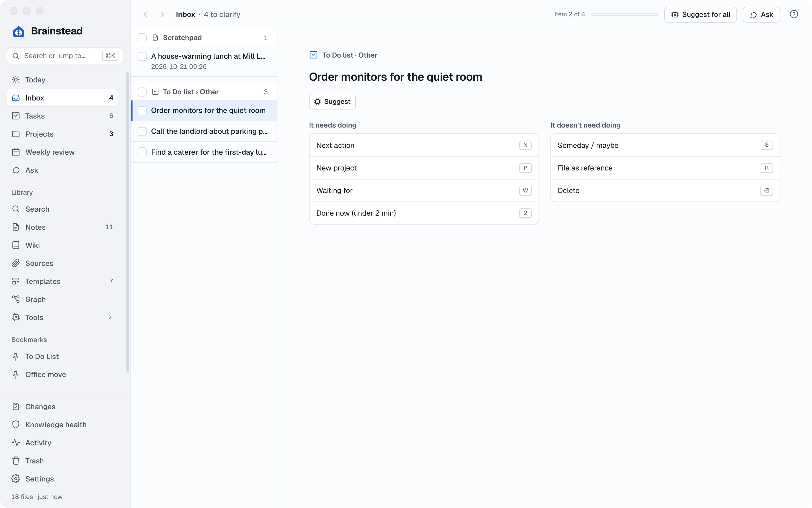The image size is (812, 508).
Task: Choose Waiting for option
Action: pos(424,190)
